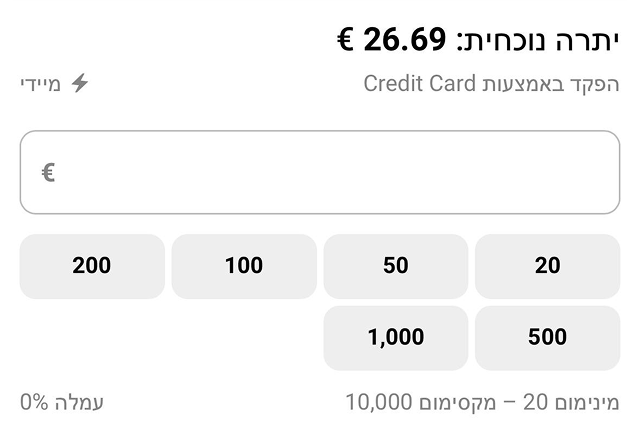The width and height of the screenshot is (640, 432).
Task: Select the 20 euro preset amount
Action: pyautogui.click(x=547, y=266)
